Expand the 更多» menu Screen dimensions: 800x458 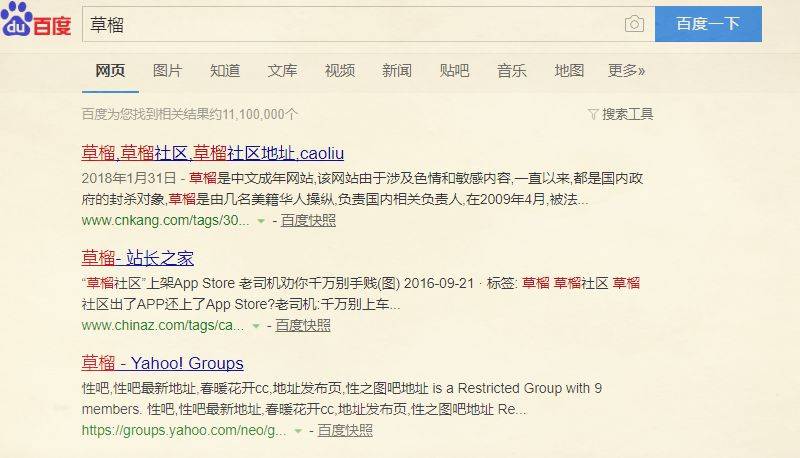click(x=627, y=71)
